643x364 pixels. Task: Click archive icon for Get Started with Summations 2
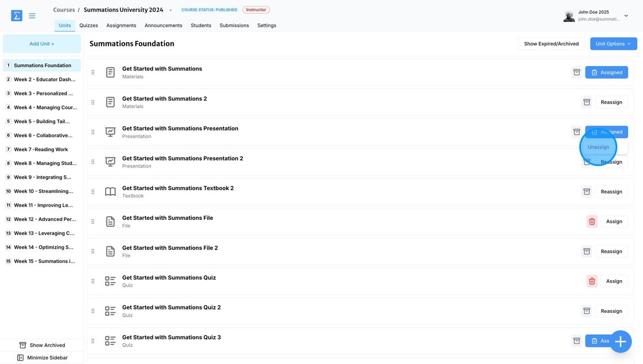pos(587,102)
